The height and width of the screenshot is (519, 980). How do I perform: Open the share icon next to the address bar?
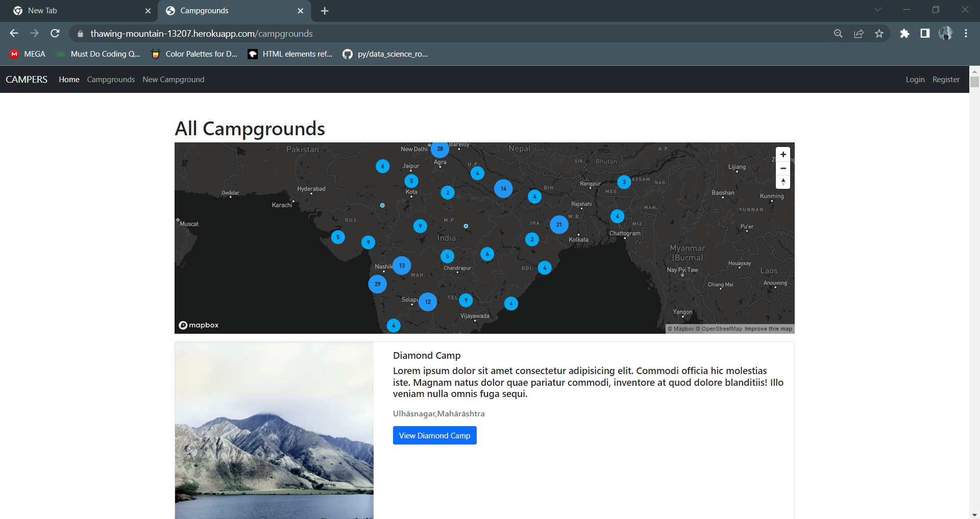coord(859,33)
